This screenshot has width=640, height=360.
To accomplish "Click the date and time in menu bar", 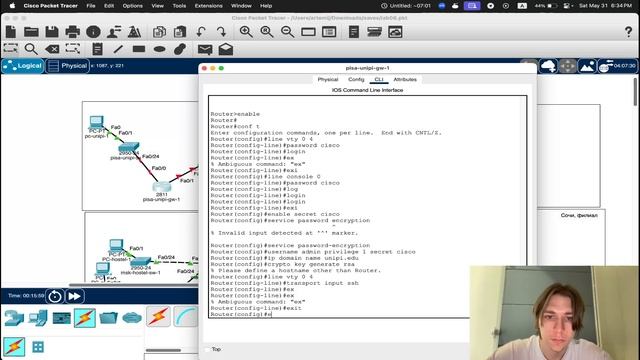I will (x=605, y=6).
